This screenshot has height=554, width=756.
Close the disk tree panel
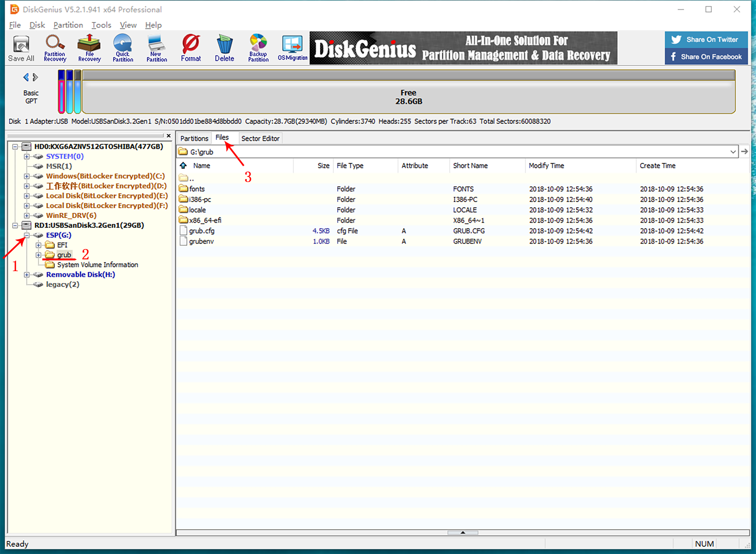[169, 136]
